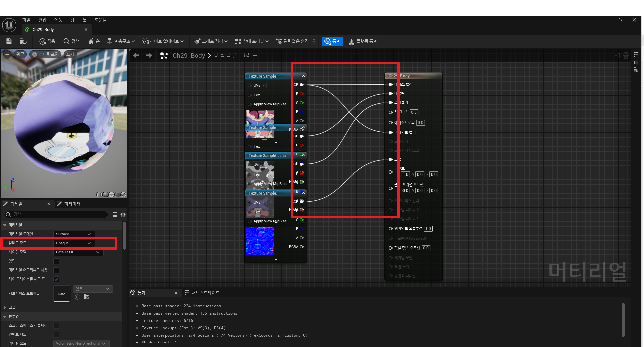Collapse the Translucency (반투명) section
The height and width of the screenshot is (347, 644).
click(x=5, y=316)
